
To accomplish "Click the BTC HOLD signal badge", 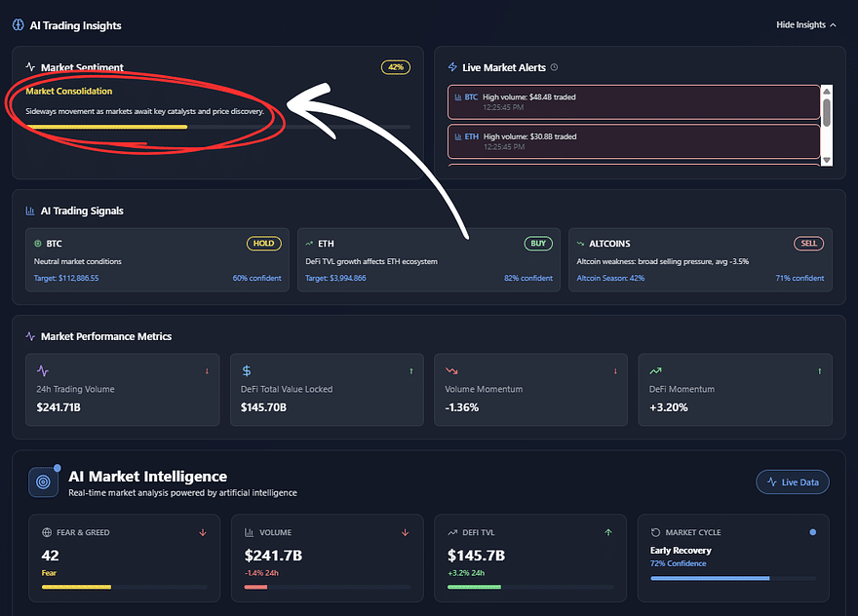I will (x=263, y=244).
